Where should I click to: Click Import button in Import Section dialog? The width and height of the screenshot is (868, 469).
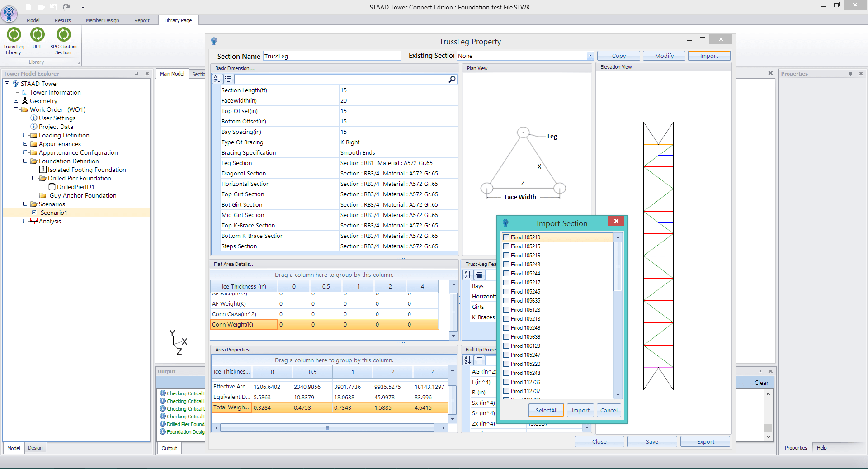point(580,410)
